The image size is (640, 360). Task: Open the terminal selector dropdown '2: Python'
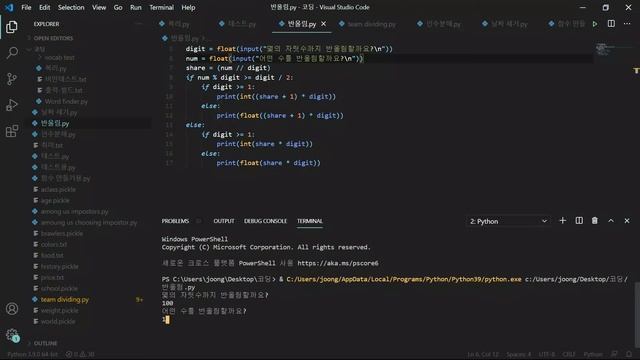(508, 221)
